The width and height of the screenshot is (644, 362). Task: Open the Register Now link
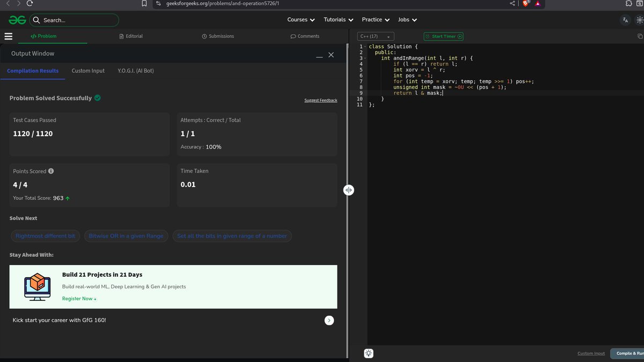[79, 298]
